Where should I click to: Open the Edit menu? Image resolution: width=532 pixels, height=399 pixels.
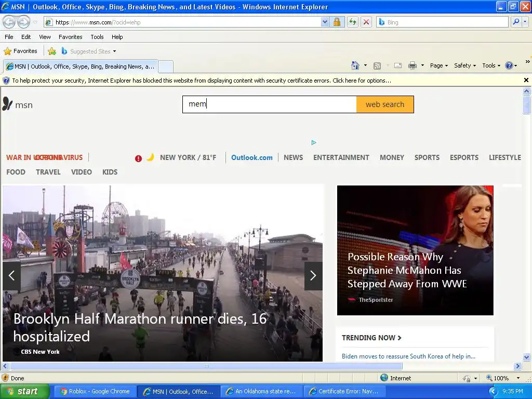pyautogui.click(x=26, y=37)
